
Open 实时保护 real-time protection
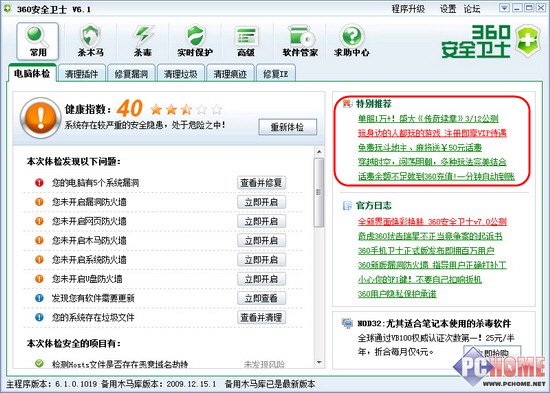195,41
